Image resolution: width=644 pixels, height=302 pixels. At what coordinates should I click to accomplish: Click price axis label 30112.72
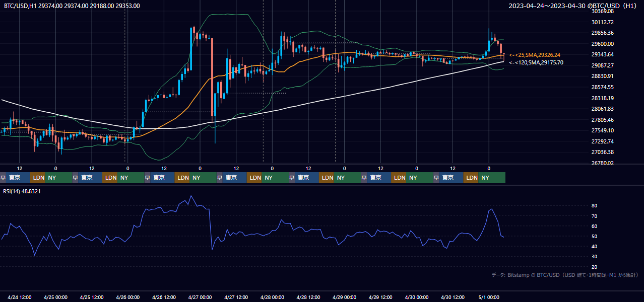coord(603,22)
